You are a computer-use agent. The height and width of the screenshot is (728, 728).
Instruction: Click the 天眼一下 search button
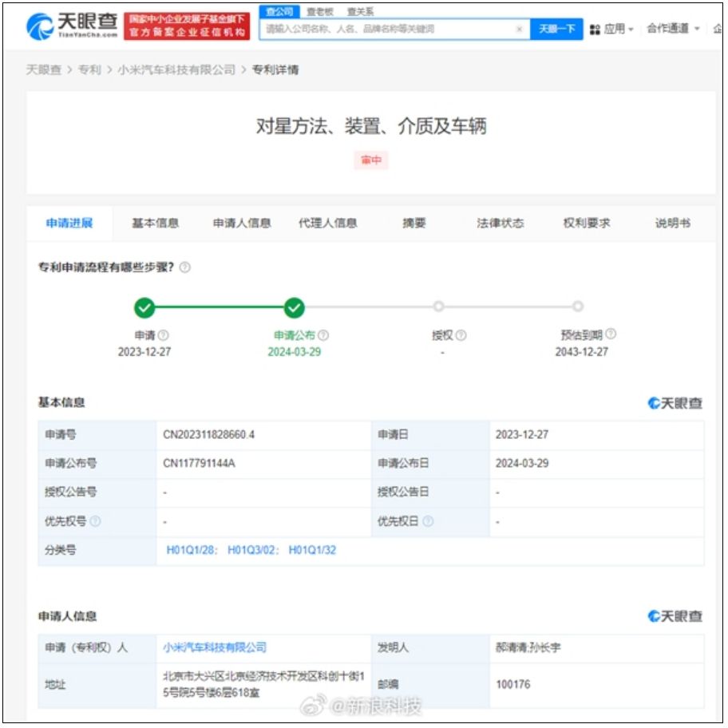coord(556,30)
